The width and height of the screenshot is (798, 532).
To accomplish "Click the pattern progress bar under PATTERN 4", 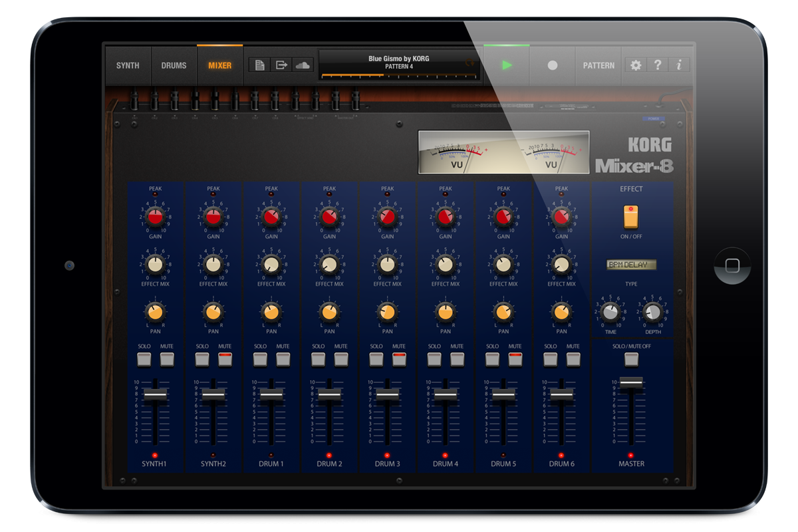I will (x=399, y=76).
